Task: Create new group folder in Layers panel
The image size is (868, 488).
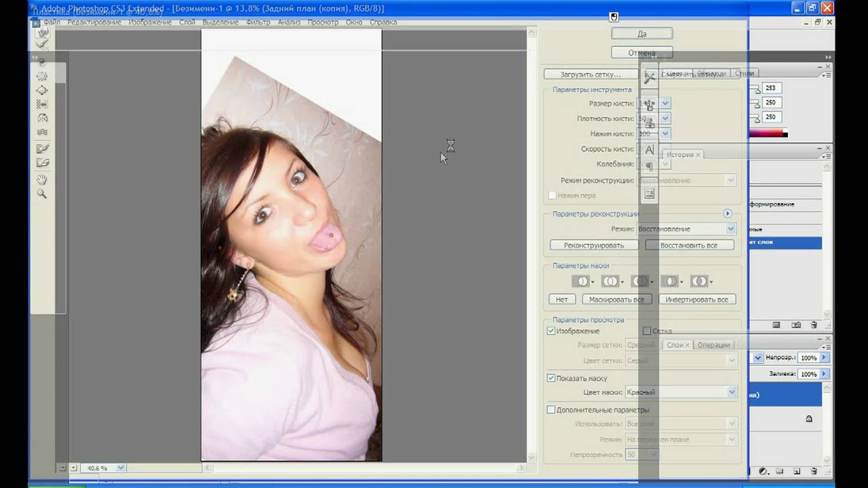Action: click(x=780, y=471)
